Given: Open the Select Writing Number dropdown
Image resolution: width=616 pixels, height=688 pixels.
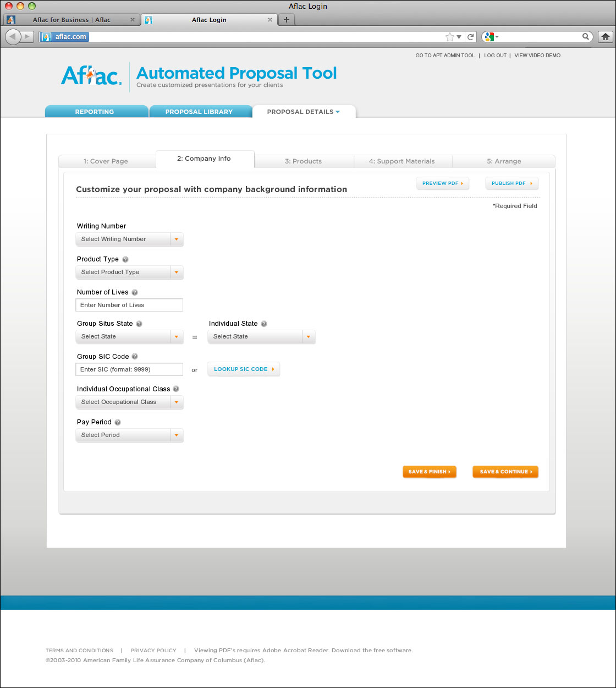Looking at the screenshot, I should point(130,239).
